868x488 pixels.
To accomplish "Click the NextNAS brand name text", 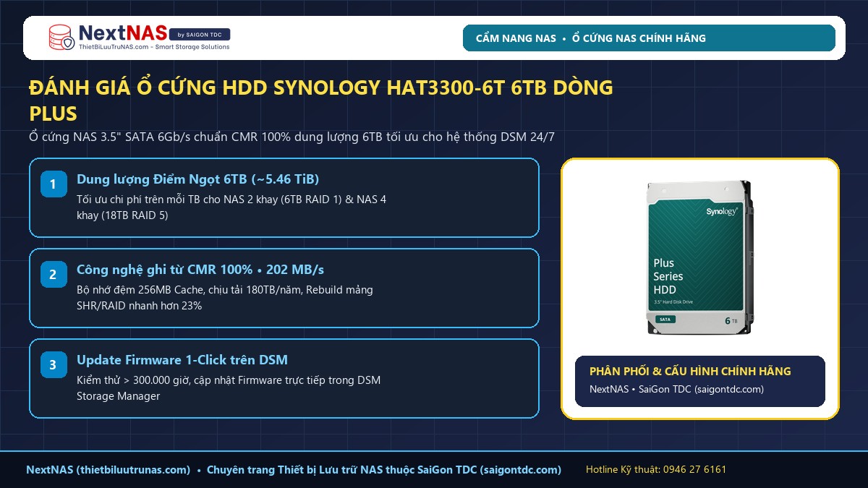I will coord(122,33).
